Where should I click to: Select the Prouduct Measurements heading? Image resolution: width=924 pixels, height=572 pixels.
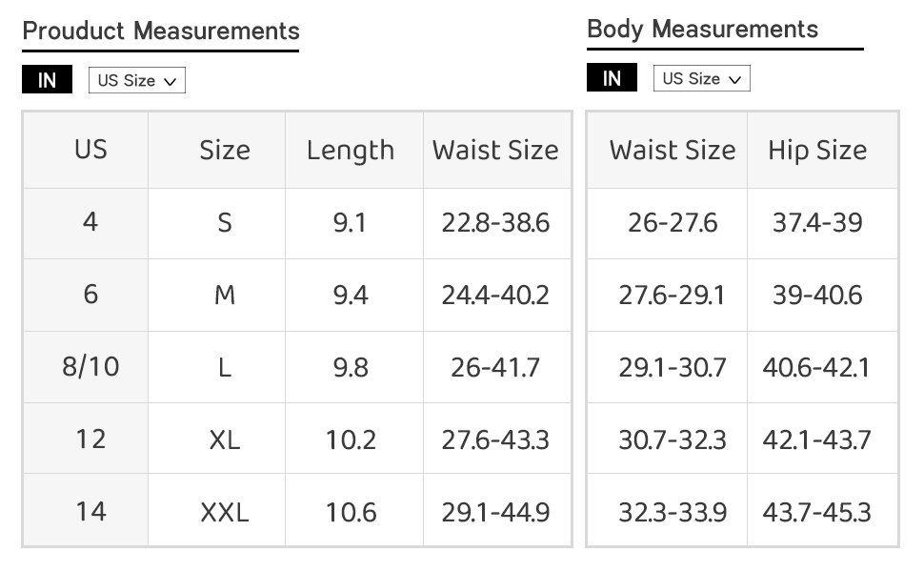[x=161, y=31]
